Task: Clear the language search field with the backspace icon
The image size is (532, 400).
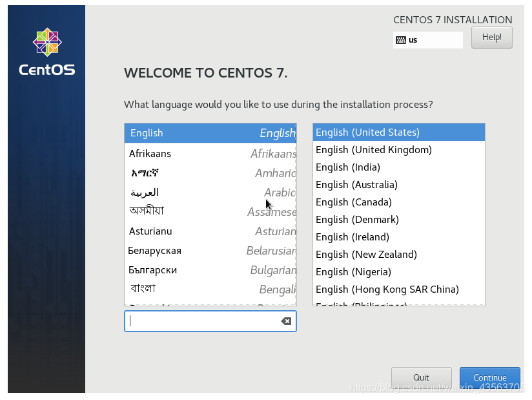Action: pyautogui.click(x=286, y=321)
